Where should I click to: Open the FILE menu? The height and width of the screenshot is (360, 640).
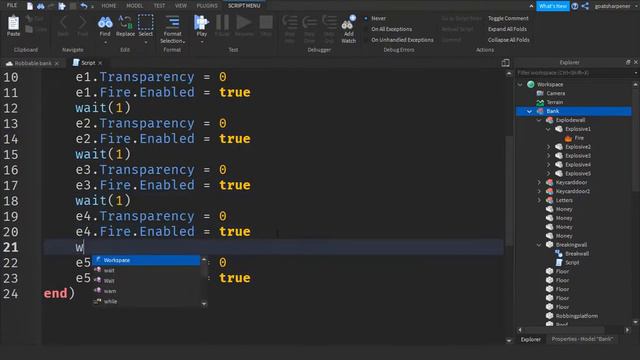12,5
